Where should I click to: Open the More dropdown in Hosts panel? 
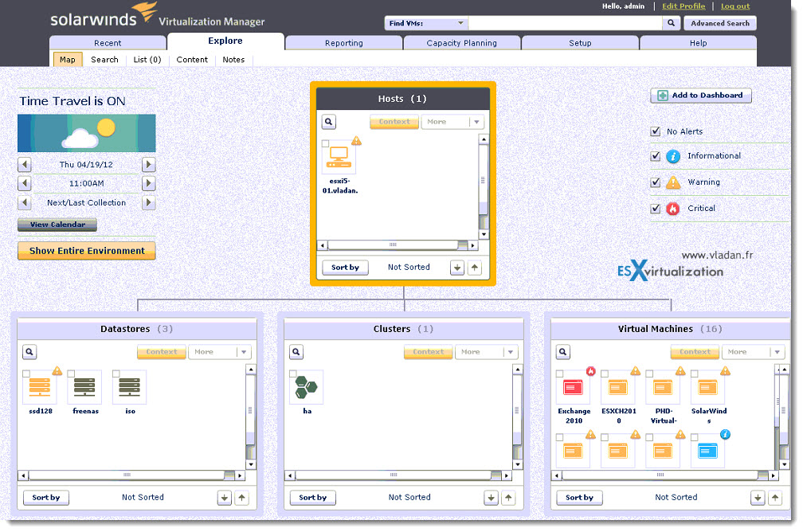(x=452, y=122)
